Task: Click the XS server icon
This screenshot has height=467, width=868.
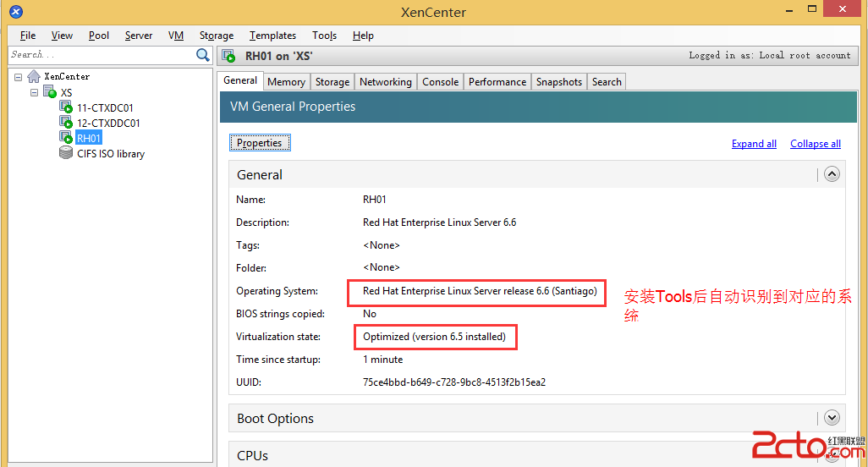Action: click(50, 92)
